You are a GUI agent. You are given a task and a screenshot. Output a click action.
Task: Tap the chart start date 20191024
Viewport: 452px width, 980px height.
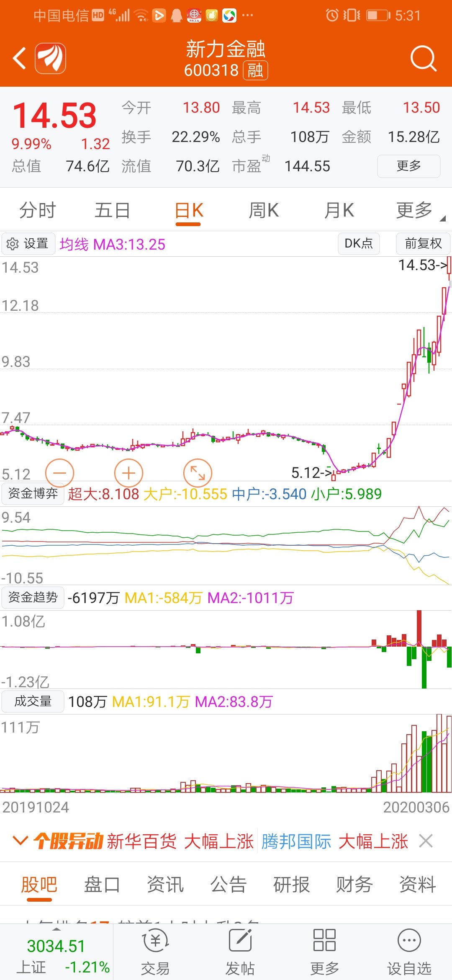pyautogui.click(x=36, y=807)
